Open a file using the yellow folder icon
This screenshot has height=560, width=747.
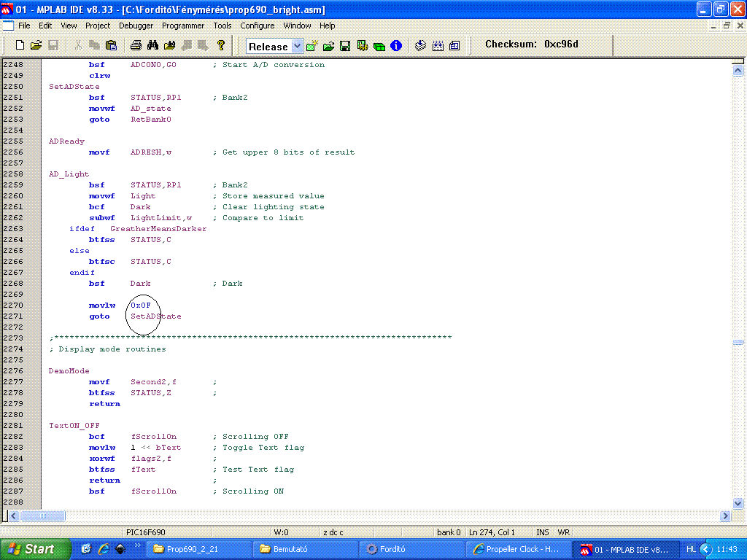36,45
